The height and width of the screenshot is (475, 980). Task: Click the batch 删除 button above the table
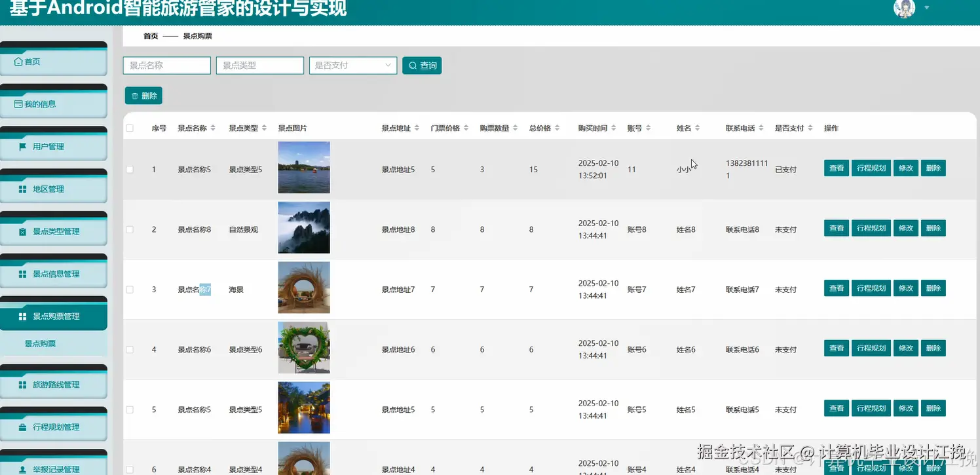(143, 96)
